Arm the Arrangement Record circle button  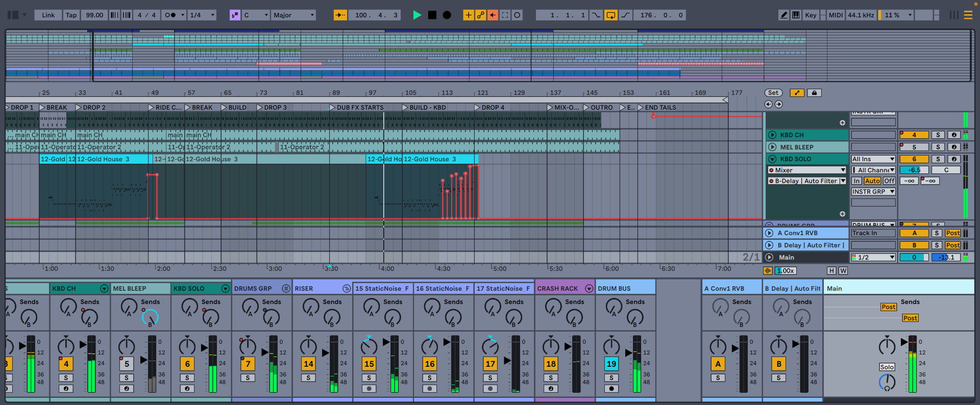coord(447,15)
